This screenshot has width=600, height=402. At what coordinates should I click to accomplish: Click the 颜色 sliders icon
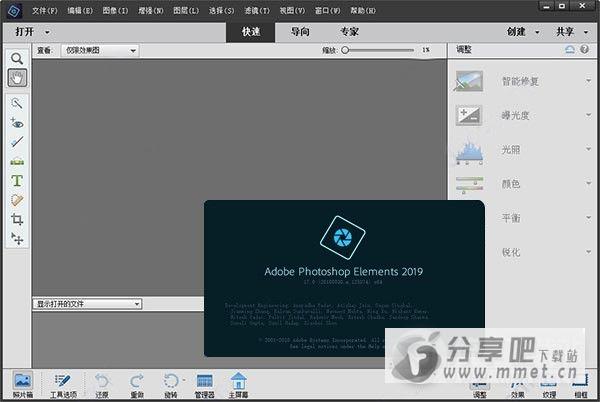point(469,185)
